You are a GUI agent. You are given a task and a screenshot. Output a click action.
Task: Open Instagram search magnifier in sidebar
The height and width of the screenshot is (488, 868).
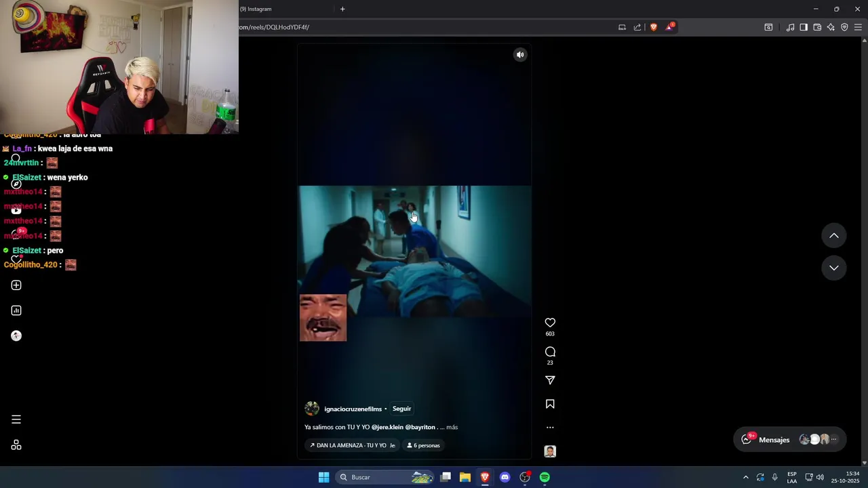16,159
